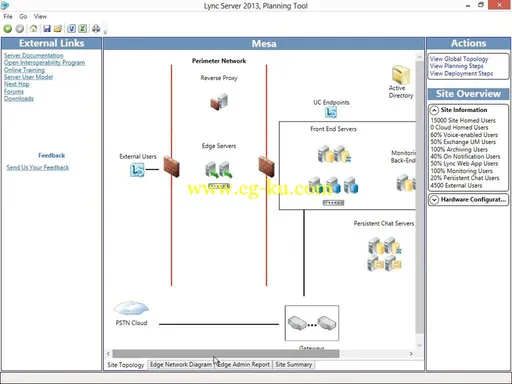Click vertical scrollbar up arrow
The image size is (512, 384).
(419, 57)
